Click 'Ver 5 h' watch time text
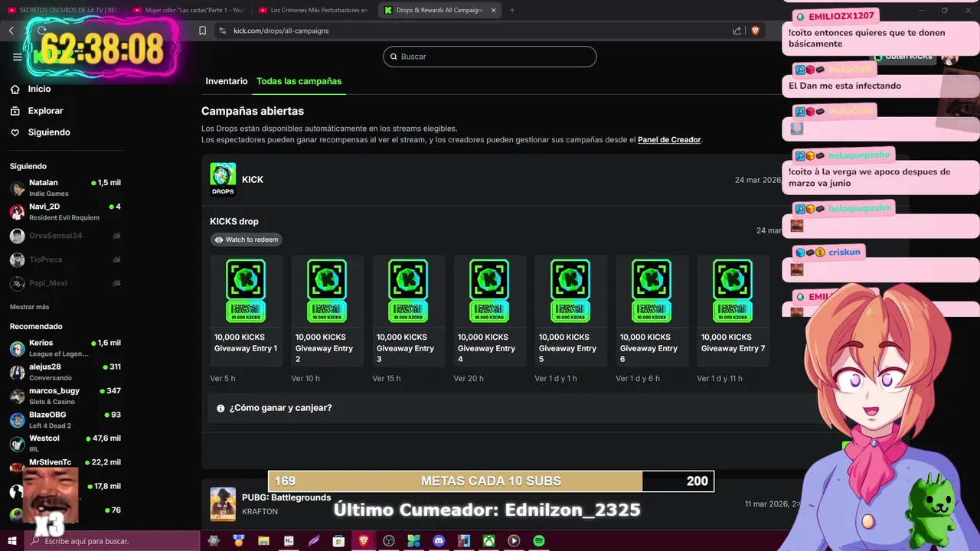Screen dimensions: 980x551 pos(223,379)
